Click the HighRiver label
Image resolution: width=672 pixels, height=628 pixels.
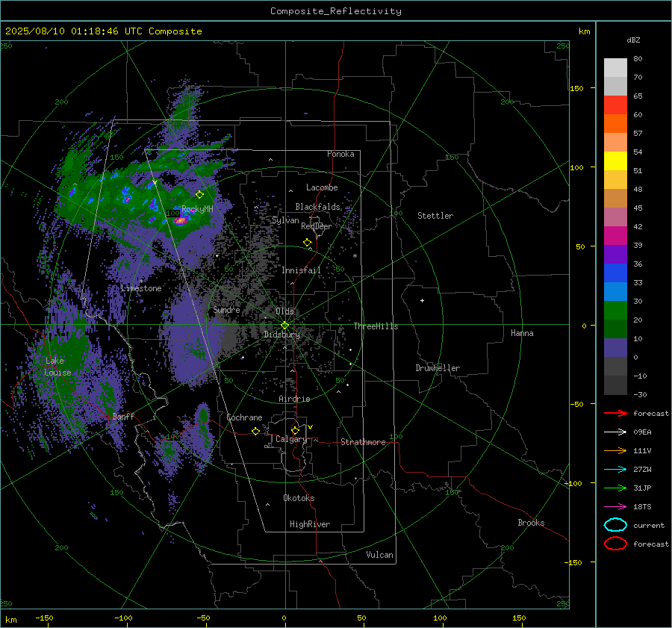(x=309, y=524)
